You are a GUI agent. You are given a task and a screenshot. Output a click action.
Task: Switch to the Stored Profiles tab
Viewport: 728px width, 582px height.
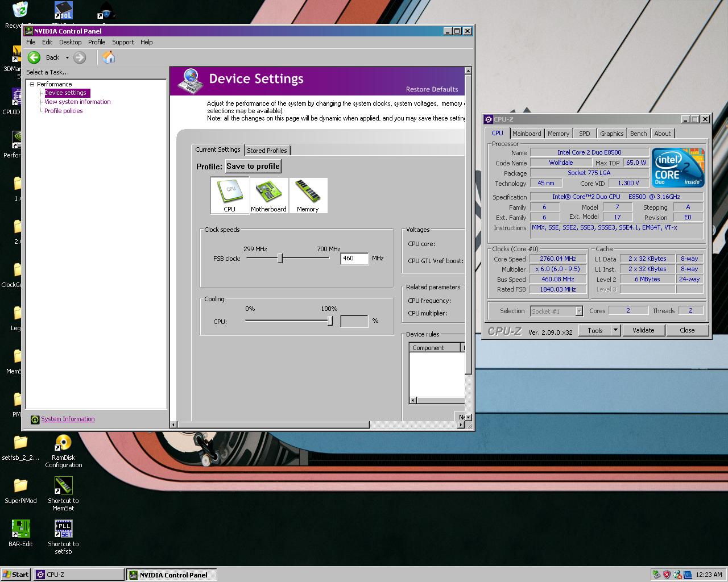pos(267,151)
